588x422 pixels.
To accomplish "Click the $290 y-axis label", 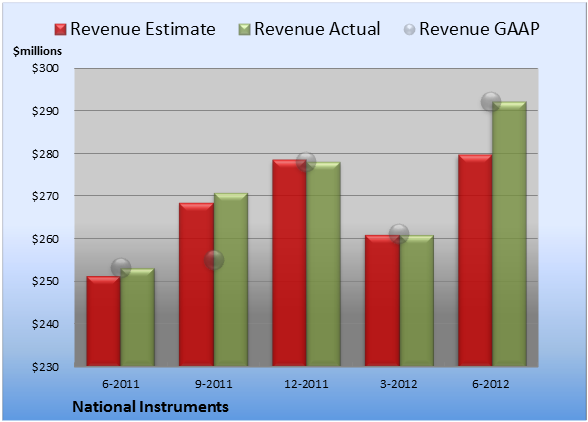I will 45,111.
